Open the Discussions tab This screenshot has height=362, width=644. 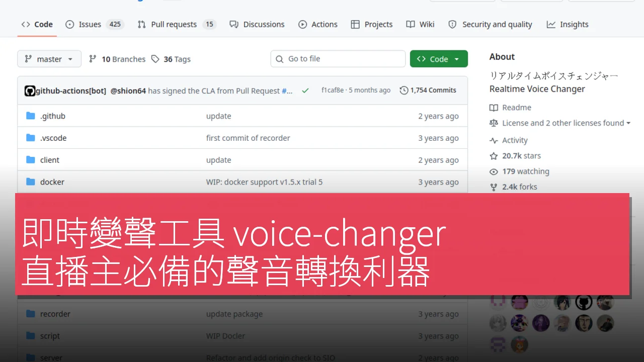pos(257,24)
